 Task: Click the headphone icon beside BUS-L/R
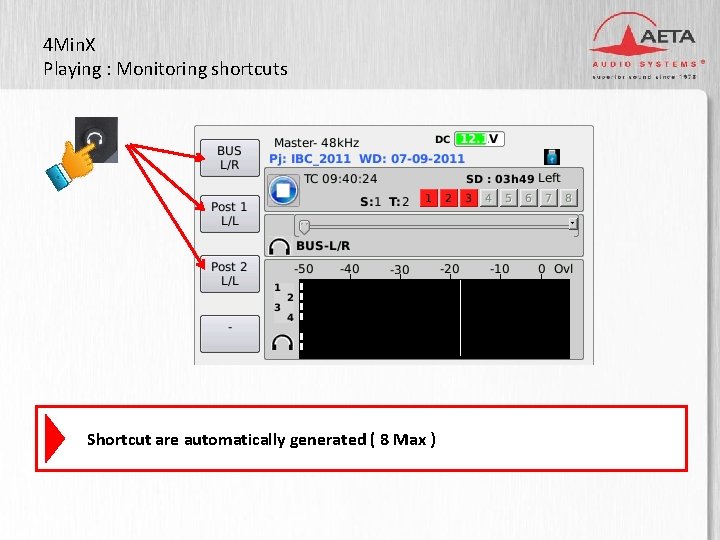[x=279, y=246]
